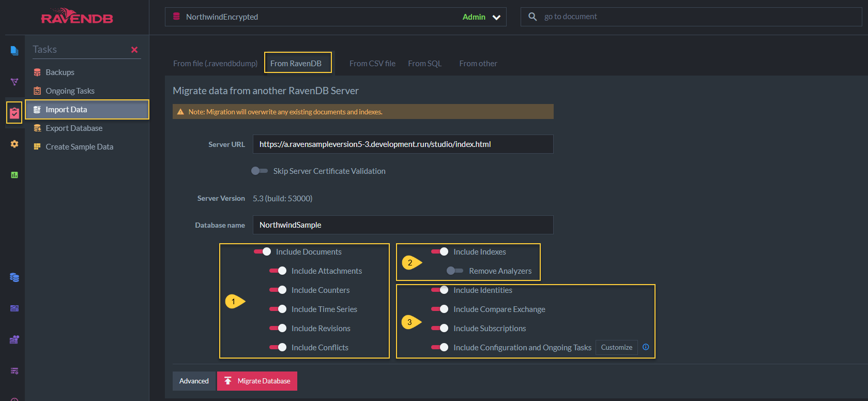The image size is (868, 401).
Task: Toggle Include Attachments switch
Action: 278,271
